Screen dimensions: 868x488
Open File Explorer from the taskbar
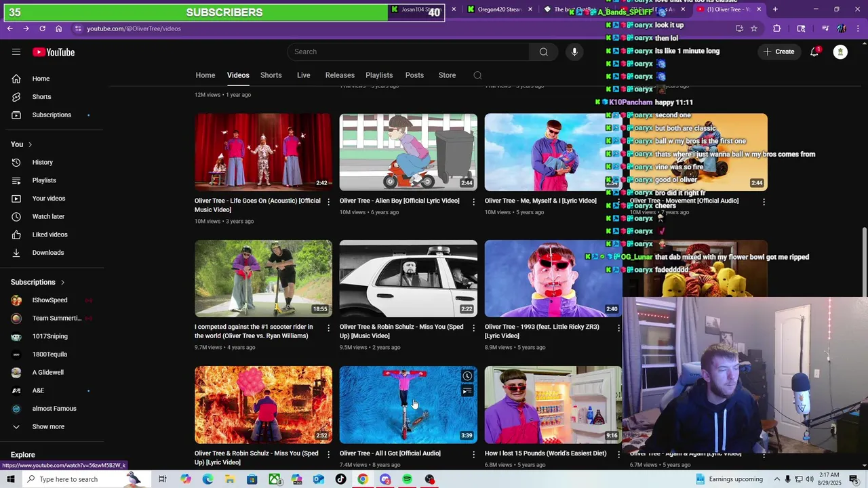point(230,479)
